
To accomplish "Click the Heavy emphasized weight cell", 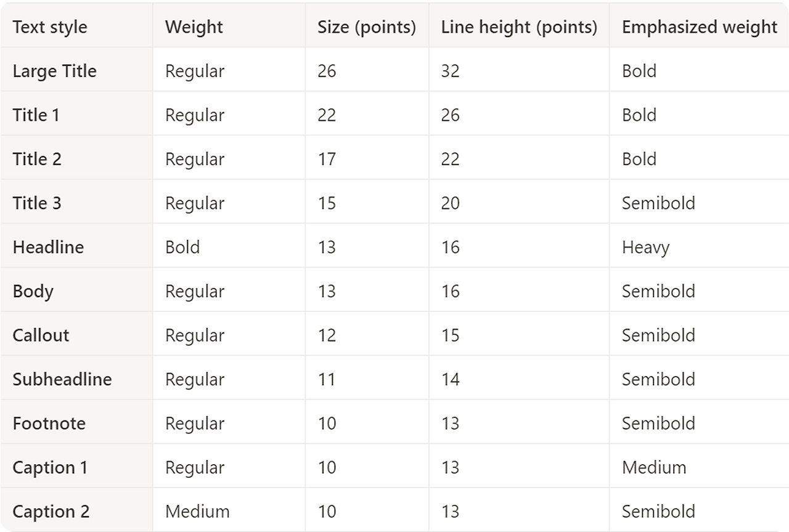I will tap(645, 247).
